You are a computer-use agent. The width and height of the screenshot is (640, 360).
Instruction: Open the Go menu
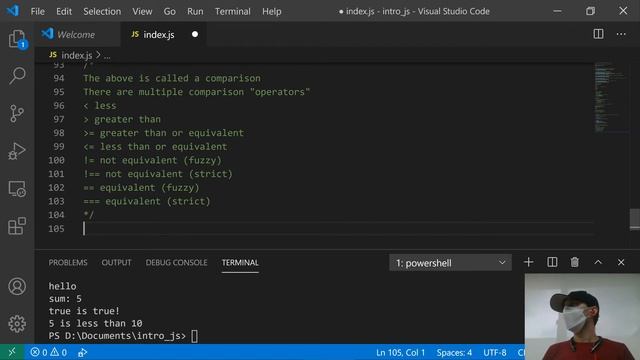(169, 11)
